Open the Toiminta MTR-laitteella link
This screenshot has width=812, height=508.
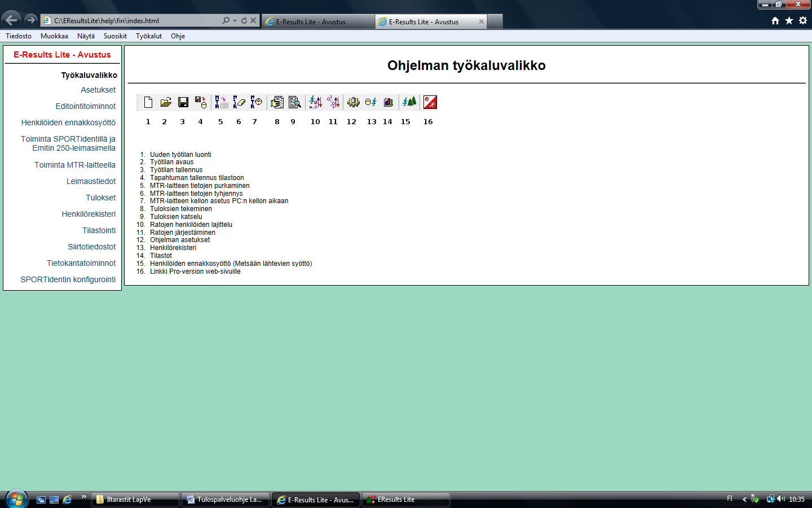(x=75, y=165)
